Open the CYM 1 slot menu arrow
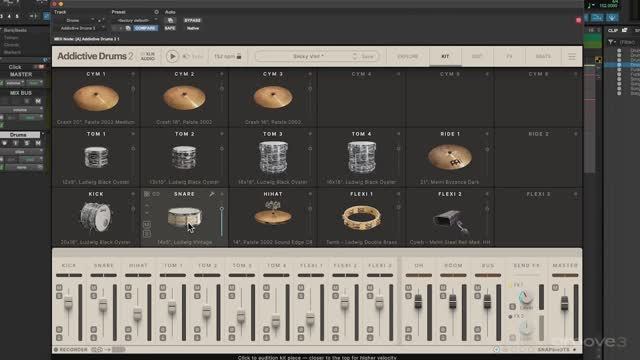640x360 pixels. click(x=133, y=74)
